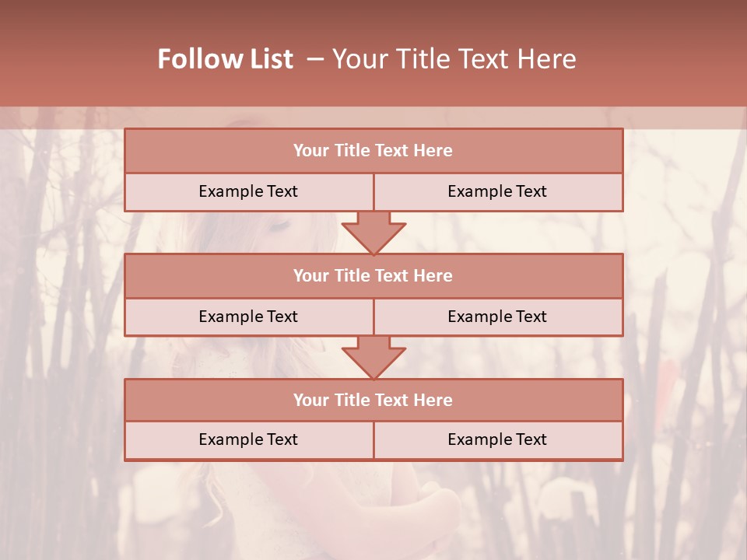
Task: Click the woman's closed eye in background photo
Action: coord(280,226)
